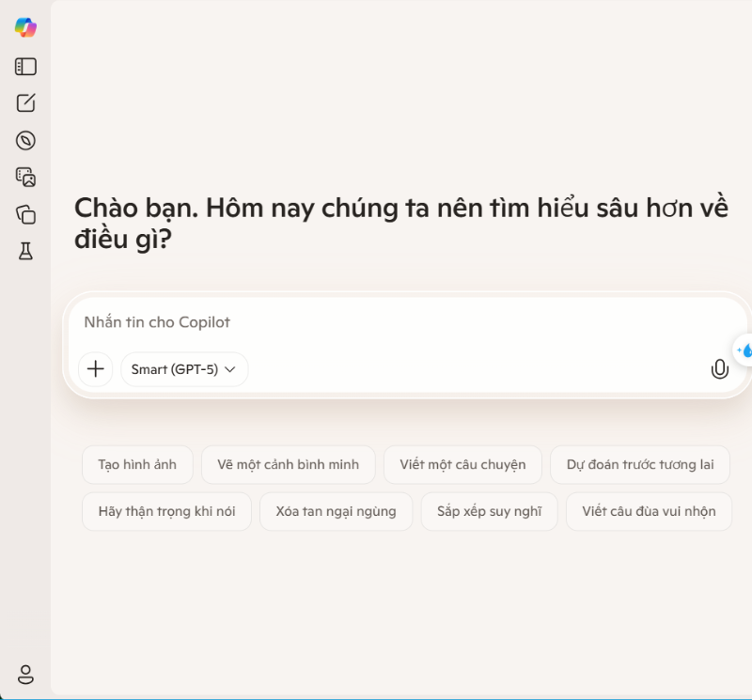Image resolution: width=752 pixels, height=700 pixels.
Task: Open the account icon at bottom left
Action: click(x=26, y=675)
